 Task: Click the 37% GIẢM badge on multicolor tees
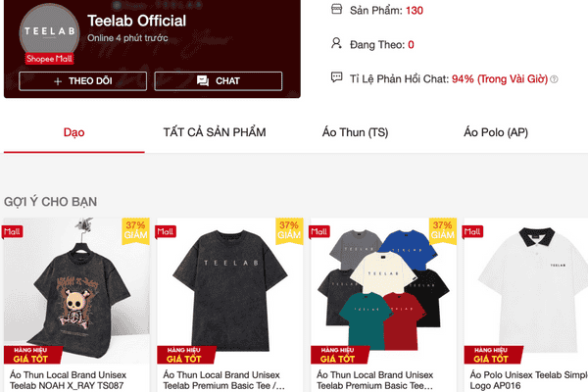[443, 230]
